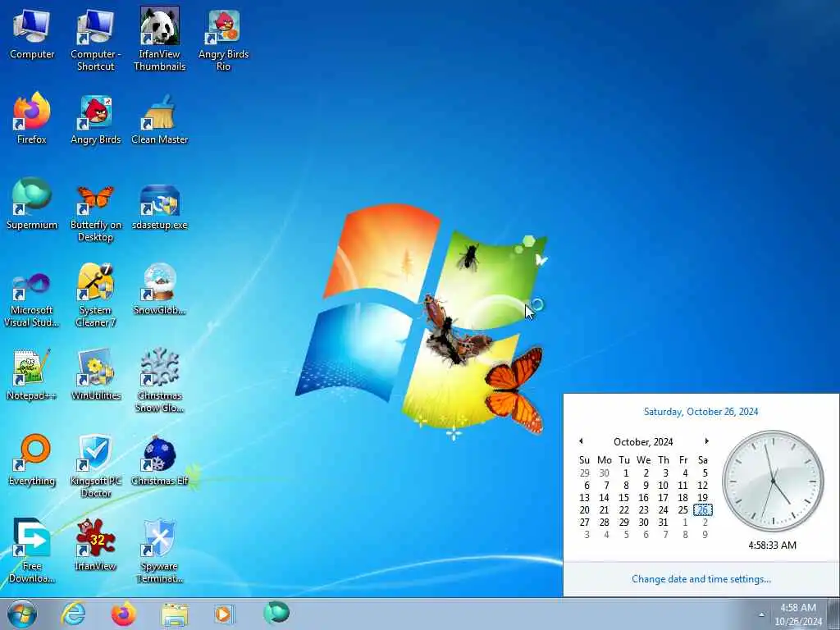Go to next month in calendar

[x=706, y=441]
